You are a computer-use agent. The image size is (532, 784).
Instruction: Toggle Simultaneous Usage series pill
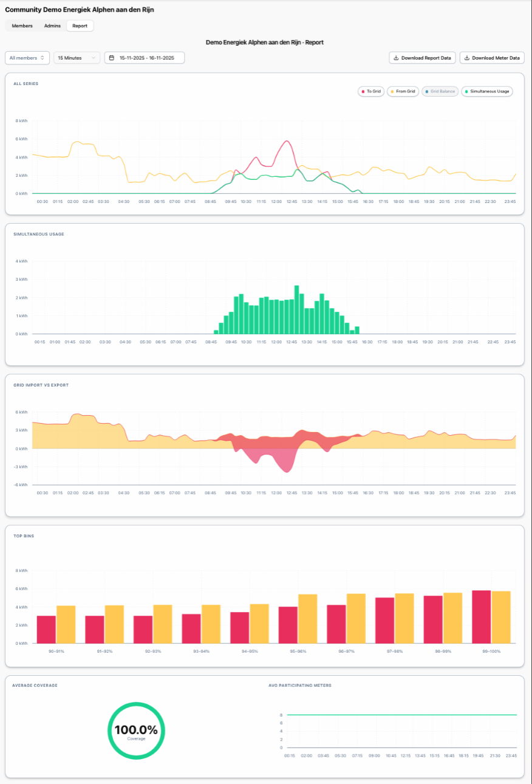click(x=488, y=91)
